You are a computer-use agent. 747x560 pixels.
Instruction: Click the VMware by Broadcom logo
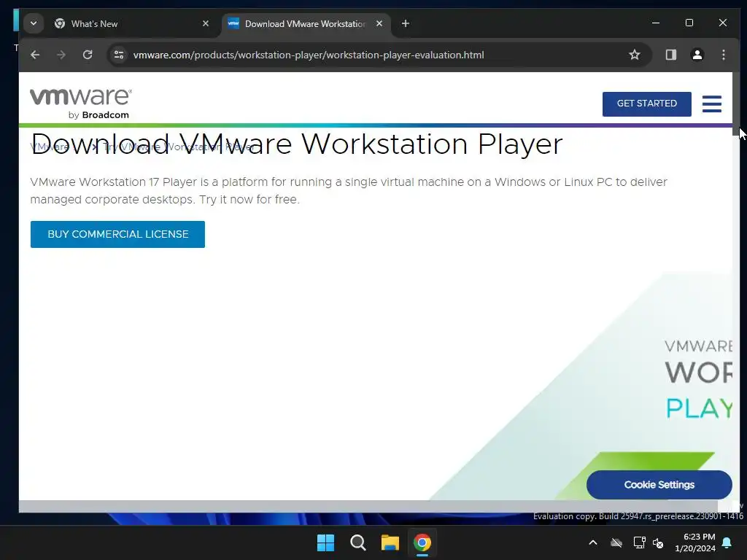coord(80,104)
